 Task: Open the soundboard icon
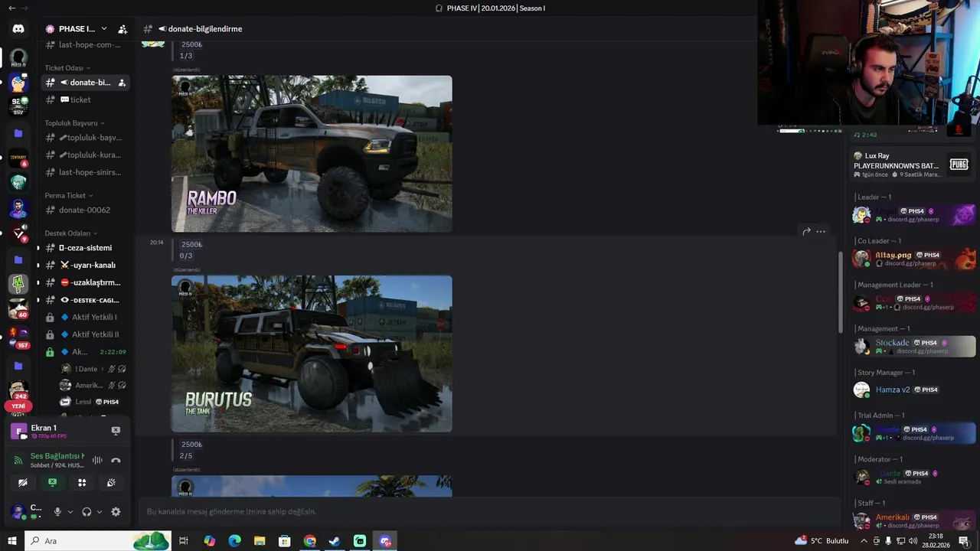[x=111, y=482]
